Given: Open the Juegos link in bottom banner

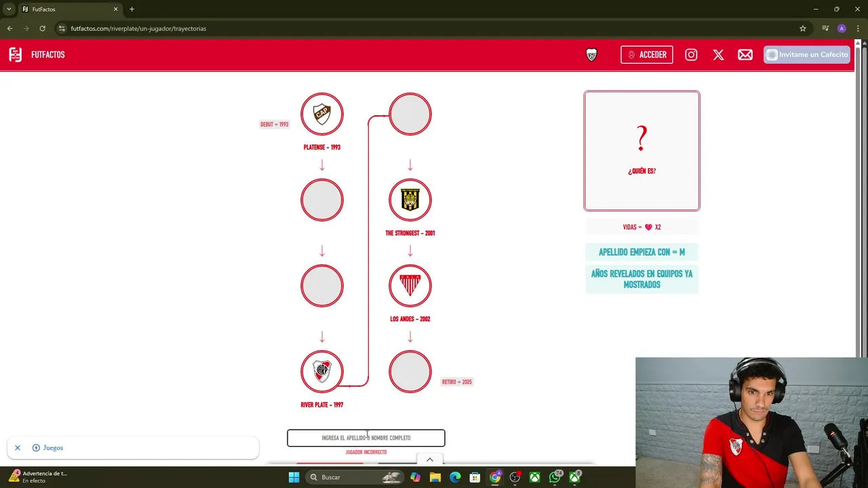Looking at the screenshot, I should click(47, 448).
